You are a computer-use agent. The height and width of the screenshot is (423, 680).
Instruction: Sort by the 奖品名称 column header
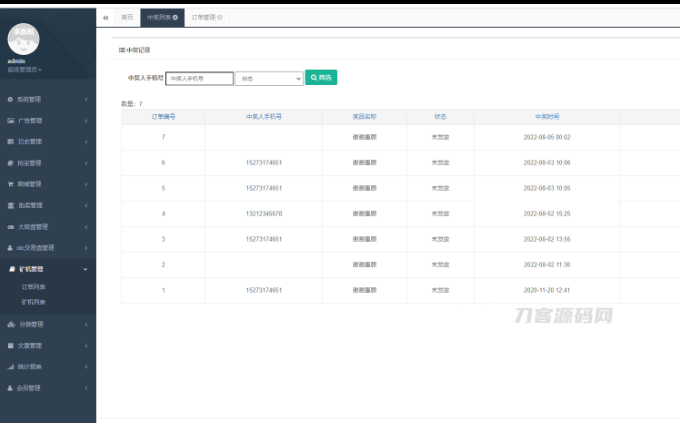[364, 117]
